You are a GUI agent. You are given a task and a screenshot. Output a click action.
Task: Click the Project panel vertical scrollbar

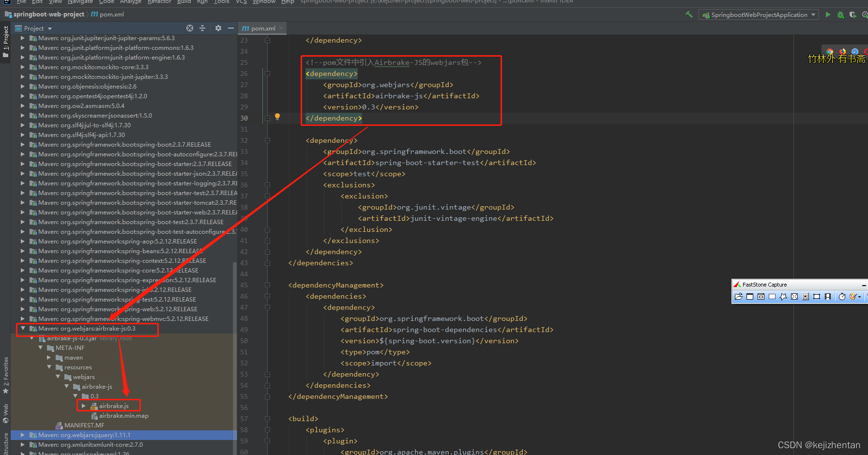tap(235, 358)
